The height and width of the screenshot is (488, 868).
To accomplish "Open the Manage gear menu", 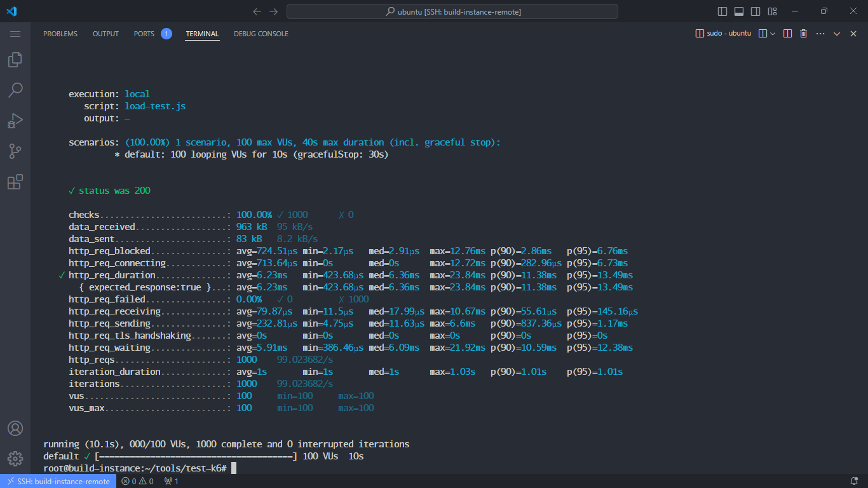I will pos(15,459).
